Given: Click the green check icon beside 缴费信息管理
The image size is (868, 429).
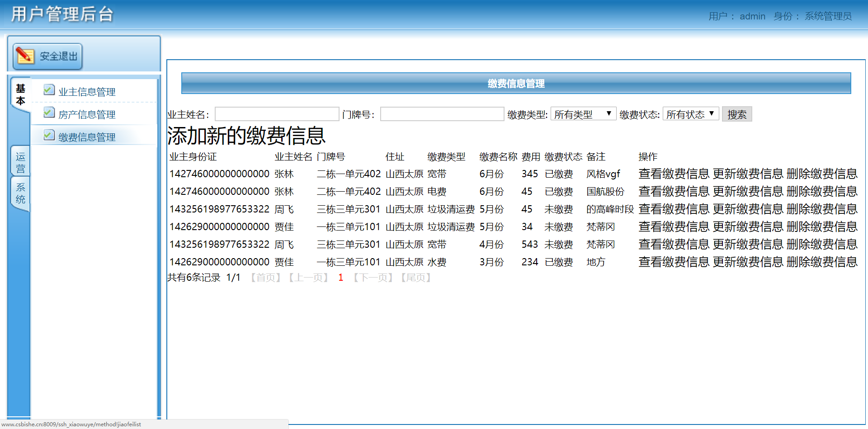Looking at the screenshot, I should (49, 135).
